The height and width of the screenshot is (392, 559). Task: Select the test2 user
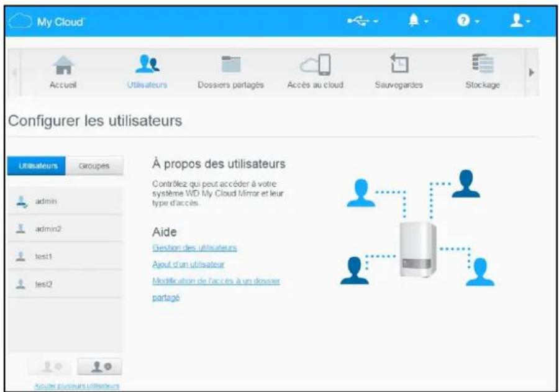[65, 284]
